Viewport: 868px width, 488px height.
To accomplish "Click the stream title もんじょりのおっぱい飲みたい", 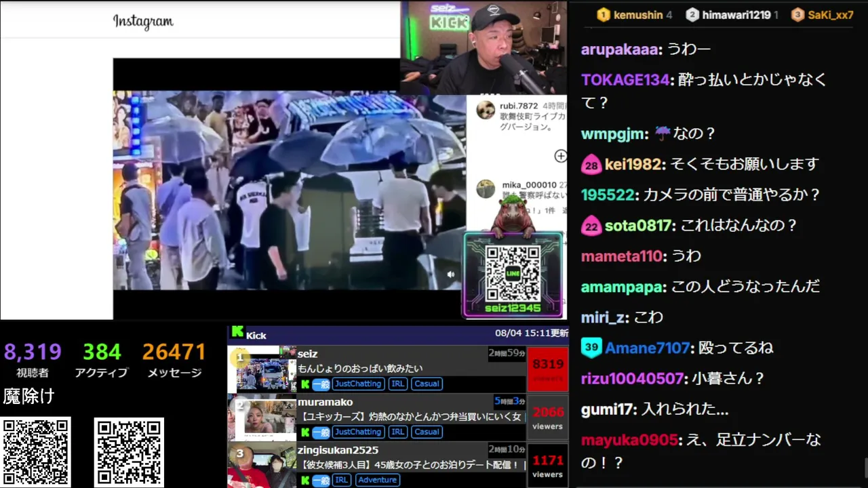I will 360,369.
